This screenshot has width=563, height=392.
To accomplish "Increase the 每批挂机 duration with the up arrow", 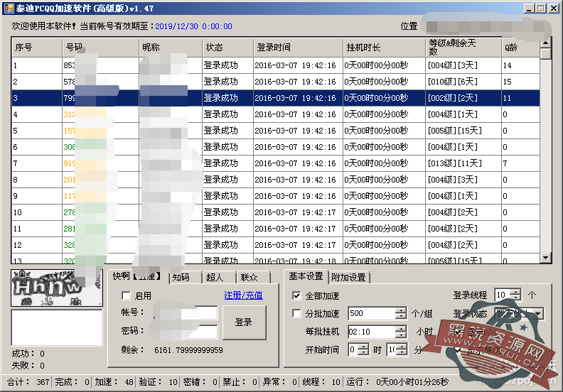I will point(401,329).
